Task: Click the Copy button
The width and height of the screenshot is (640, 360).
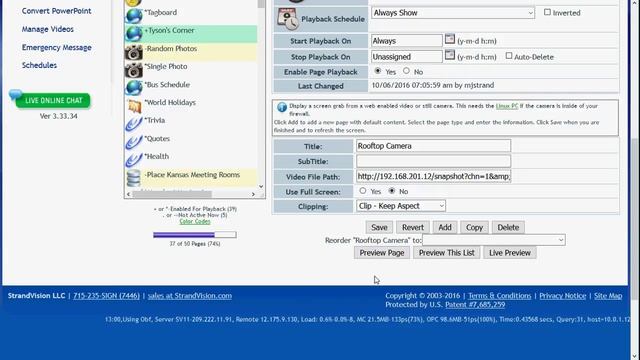Action: (474, 227)
